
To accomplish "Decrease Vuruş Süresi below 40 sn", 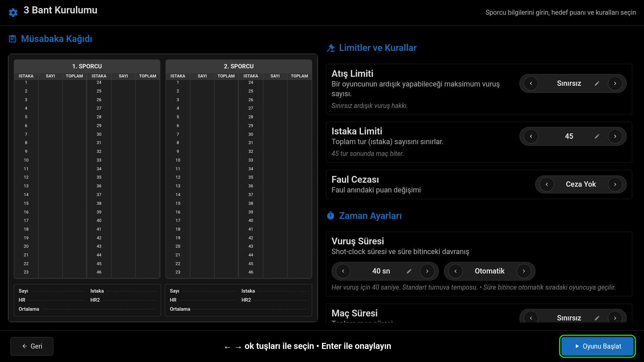I will 343,271.
